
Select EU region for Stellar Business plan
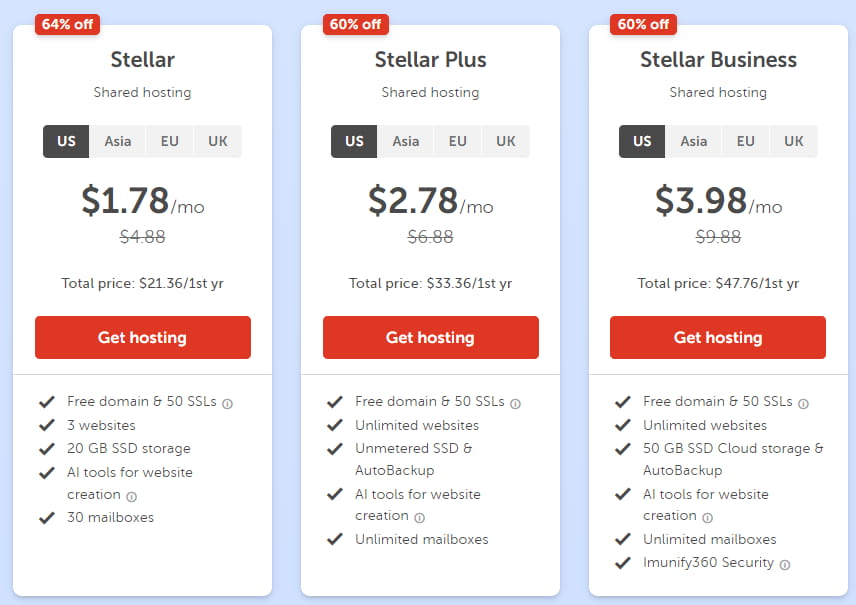point(746,141)
